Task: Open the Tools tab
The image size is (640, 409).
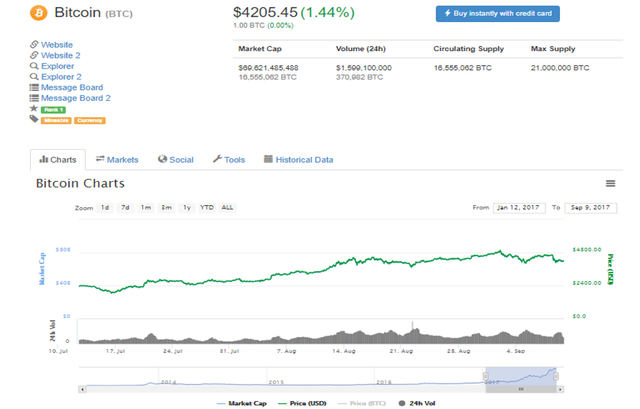Action: pyautogui.click(x=229, y=160)
